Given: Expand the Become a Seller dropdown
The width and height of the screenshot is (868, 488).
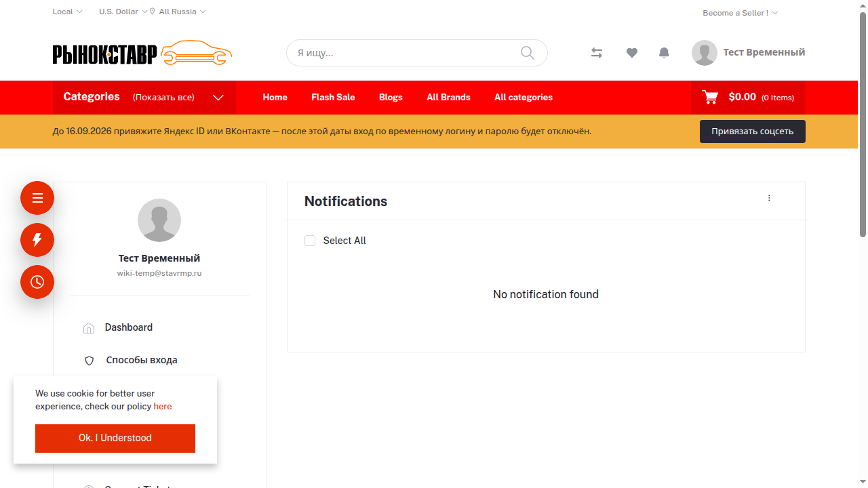Looking at the screenshot, I should [x=740, y=13].
